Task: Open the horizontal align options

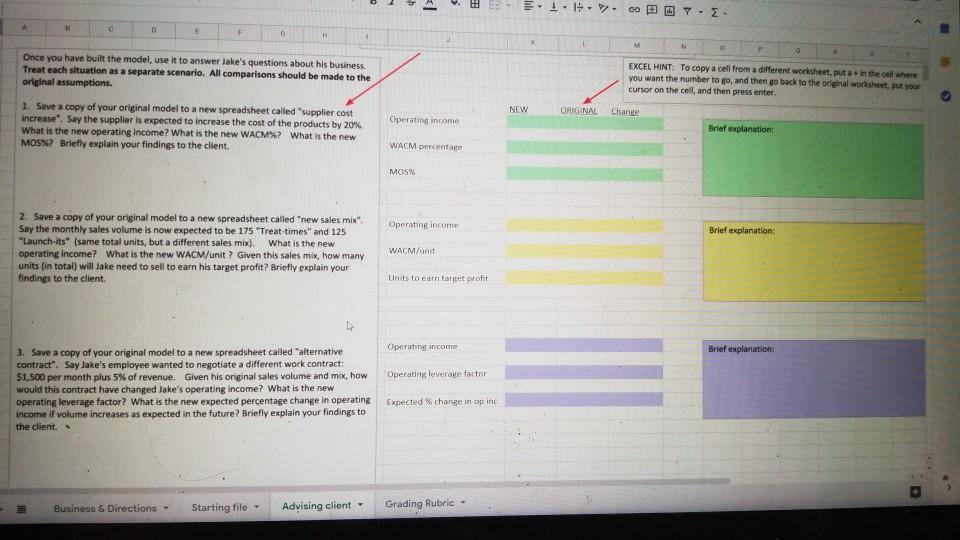Action: click(531, 6)
